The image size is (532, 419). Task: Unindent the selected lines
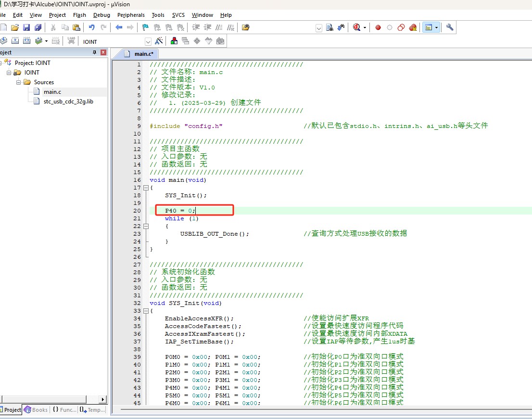pyautogui.click(x=208, y=27)
